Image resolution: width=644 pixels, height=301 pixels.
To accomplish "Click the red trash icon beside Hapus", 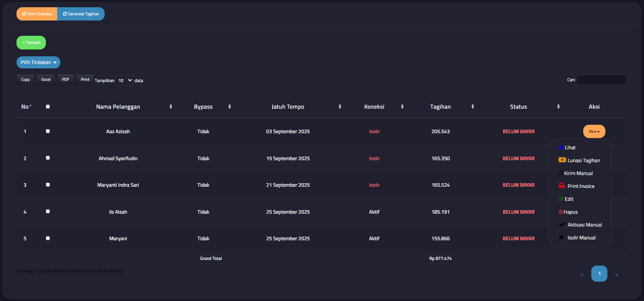I will pos(560,212).
